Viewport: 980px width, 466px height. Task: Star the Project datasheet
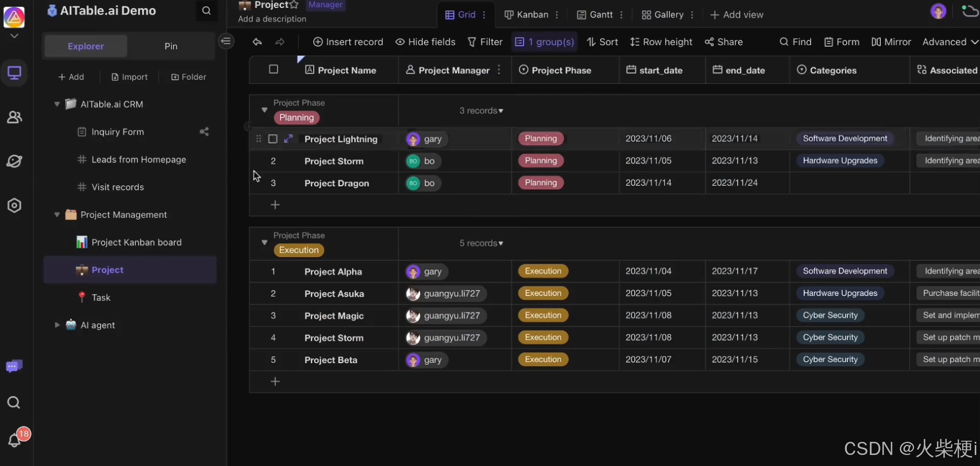[x=294, y=5]
